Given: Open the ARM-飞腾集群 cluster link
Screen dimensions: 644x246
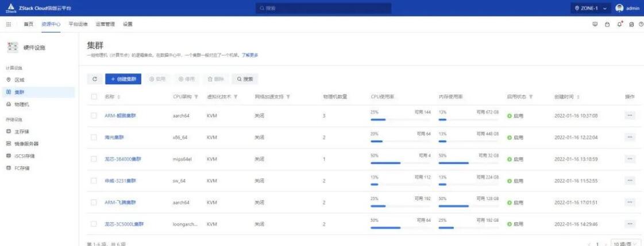Looking at the screenshot, I should pos(120,202).
